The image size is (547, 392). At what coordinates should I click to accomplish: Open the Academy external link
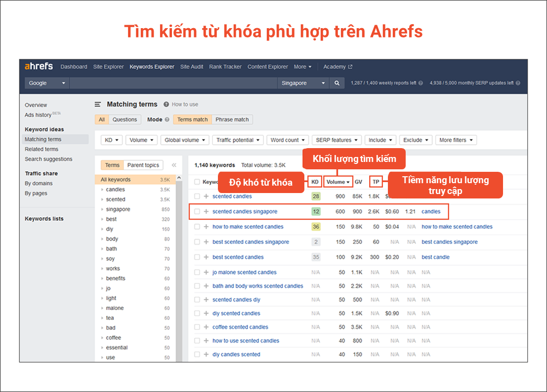[337, 67]
